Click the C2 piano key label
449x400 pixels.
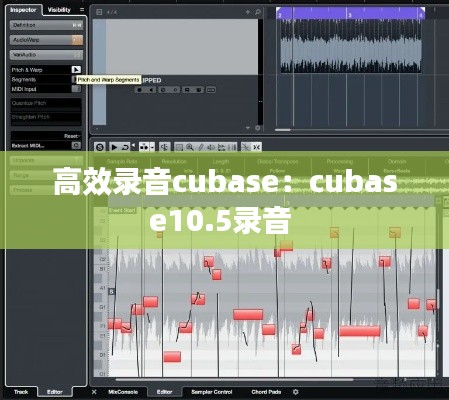(x=103, y=259)
